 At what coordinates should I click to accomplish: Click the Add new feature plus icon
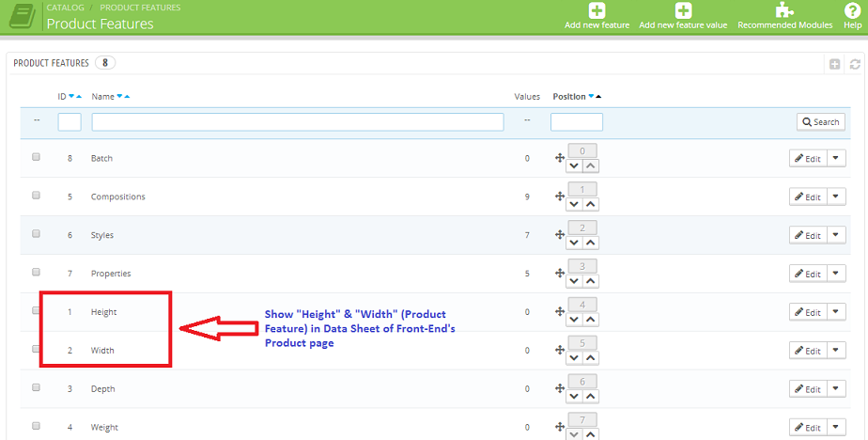coord(597,10)
